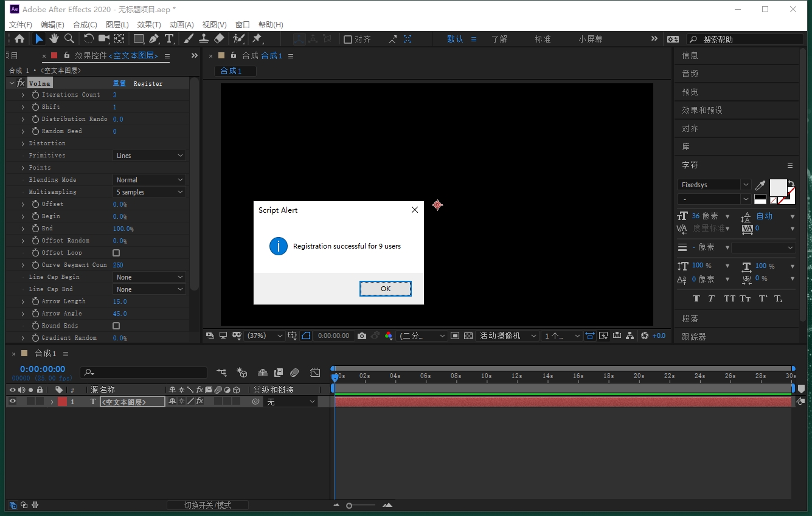Expand the Distortion property group
Image resolution: width=812 pixels, height=516 pixels.
click(x=23, y=143)
